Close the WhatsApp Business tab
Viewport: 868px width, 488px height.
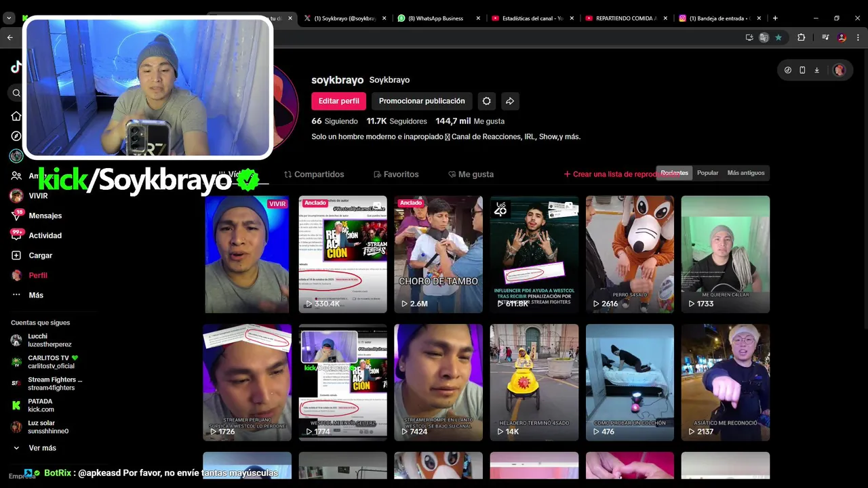click(478, 18)
